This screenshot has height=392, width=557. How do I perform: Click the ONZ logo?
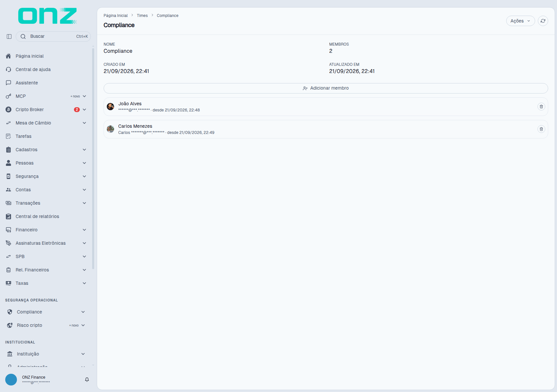pos(48,16)
